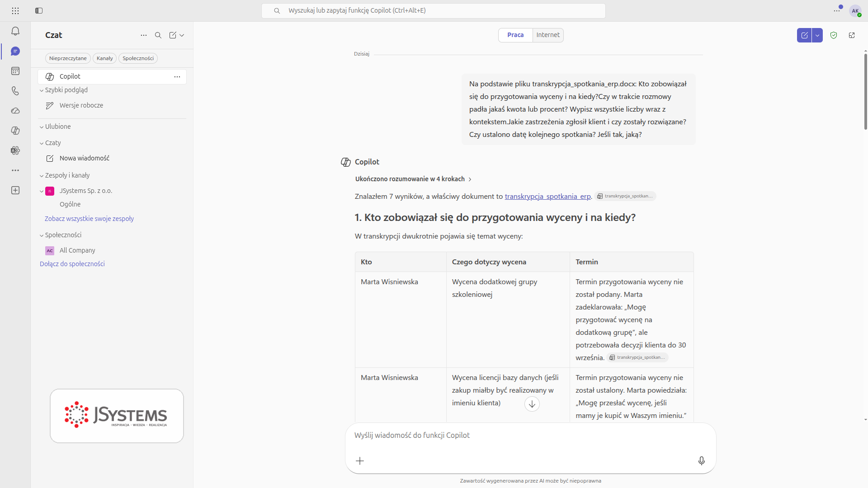
Task: Expand Ukończono rozumowanie w 4 krokach
Action: [x=413, y=179]
